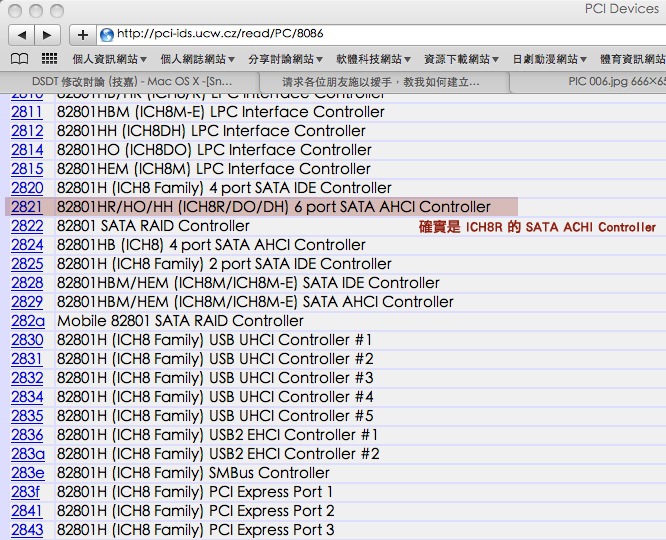
Task: Open device ID 2820 link
Action: point(27,188)
